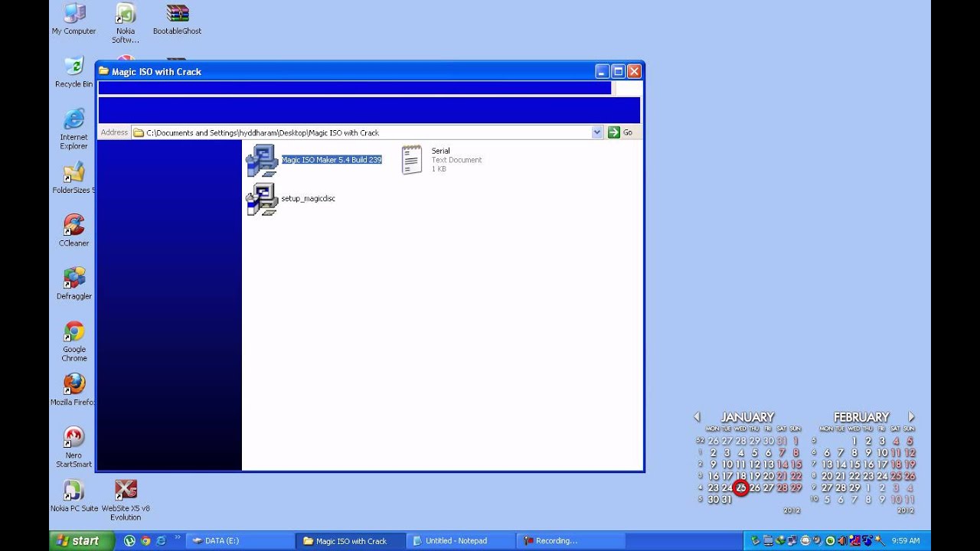Go to previous month in calendar widget
The image size is (980, 551).
(697, 417)
